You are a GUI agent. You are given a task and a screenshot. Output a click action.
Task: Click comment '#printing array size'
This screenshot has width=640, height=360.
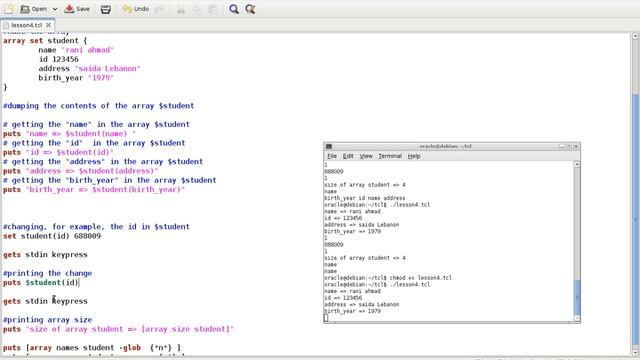pos(47,320)
